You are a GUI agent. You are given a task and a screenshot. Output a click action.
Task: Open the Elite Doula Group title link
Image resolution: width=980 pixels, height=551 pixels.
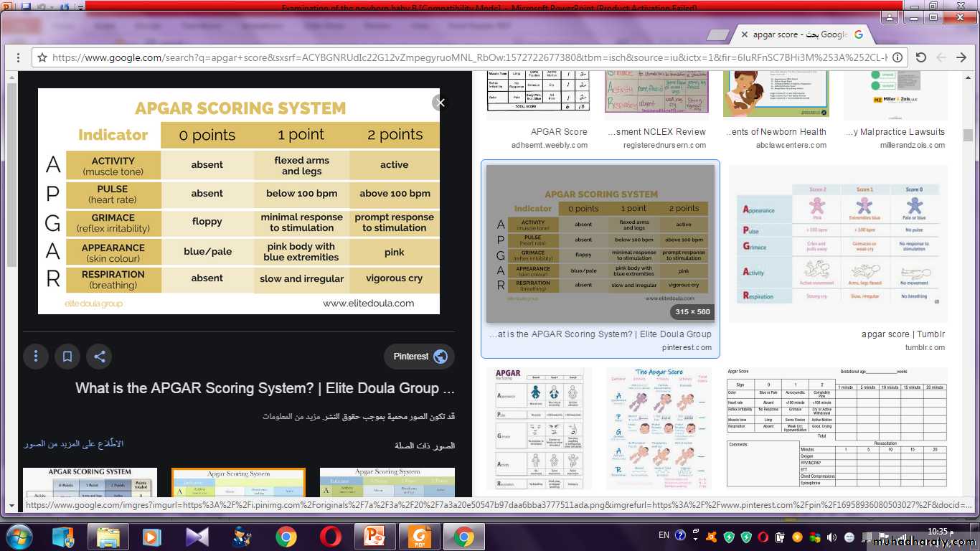click(265, 388)
